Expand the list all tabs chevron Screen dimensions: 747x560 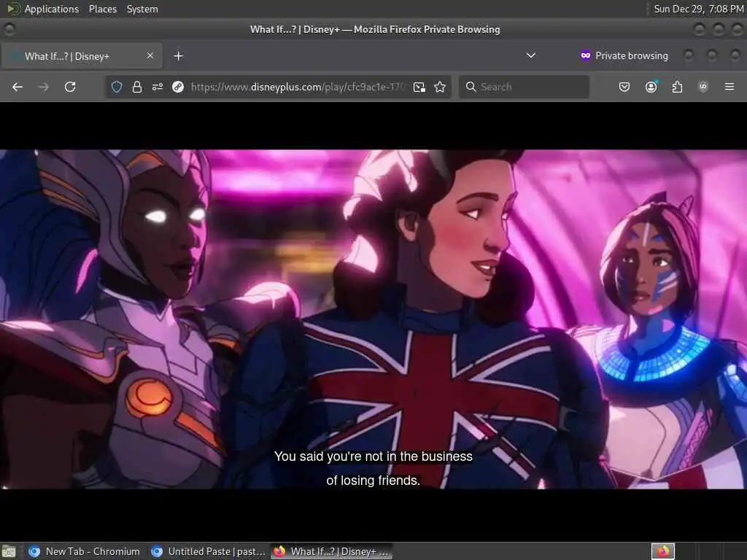click(531, 55)
